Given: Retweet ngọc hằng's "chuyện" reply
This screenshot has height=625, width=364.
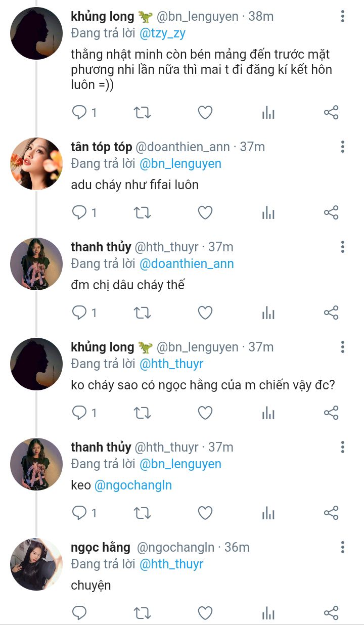Looking at the screenshot, I should (x=142, y=613).
